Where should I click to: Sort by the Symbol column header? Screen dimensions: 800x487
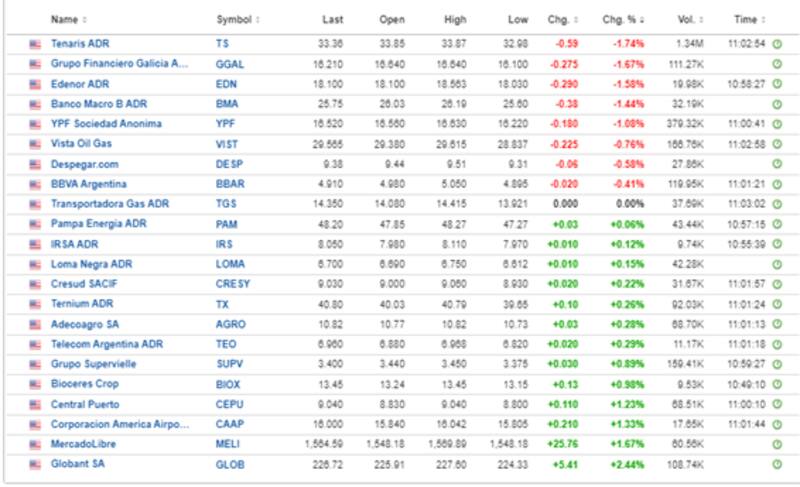pos(236,20)
